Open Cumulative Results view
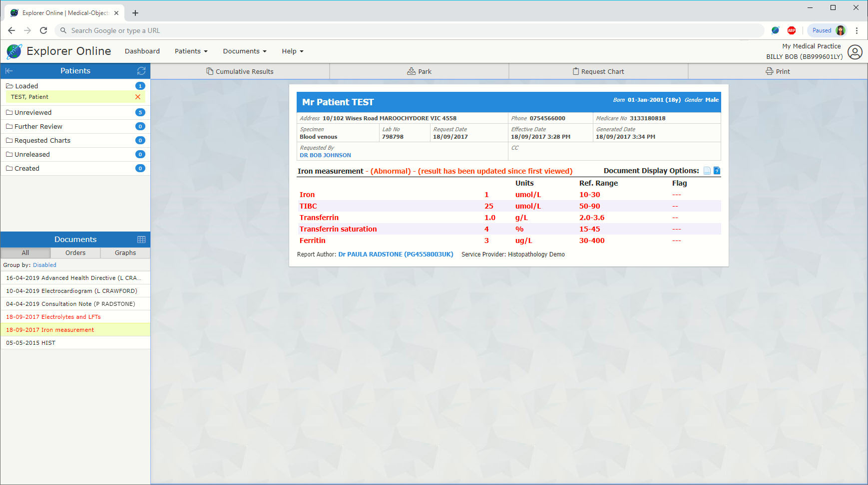The width and height of the screenshot is (868, 485). pos(240,71)
